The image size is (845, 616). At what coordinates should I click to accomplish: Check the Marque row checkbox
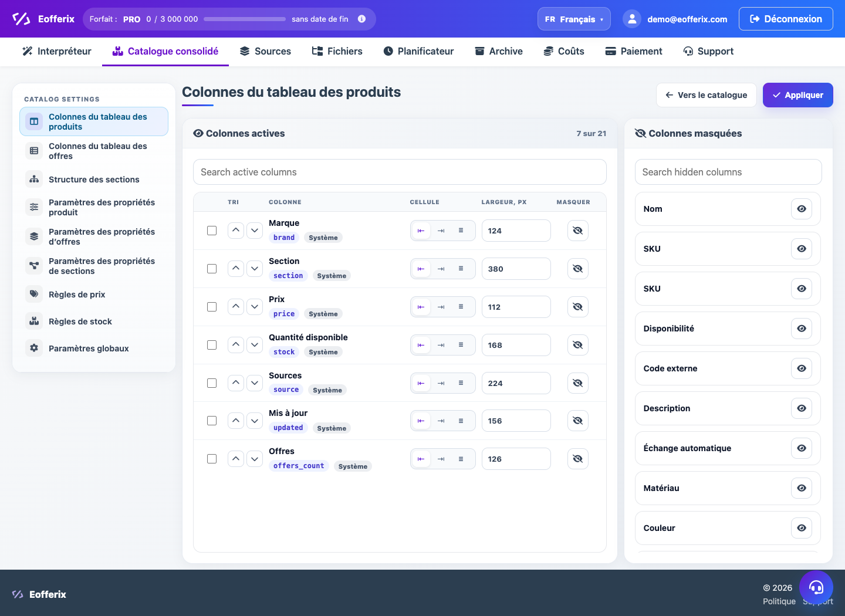212,231
